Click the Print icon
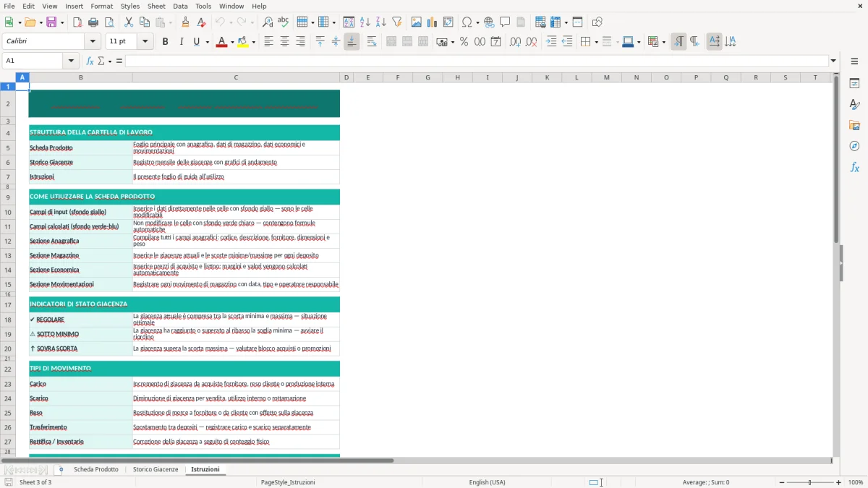The width and height of the screenshot is (868, 488). point(93,22)
